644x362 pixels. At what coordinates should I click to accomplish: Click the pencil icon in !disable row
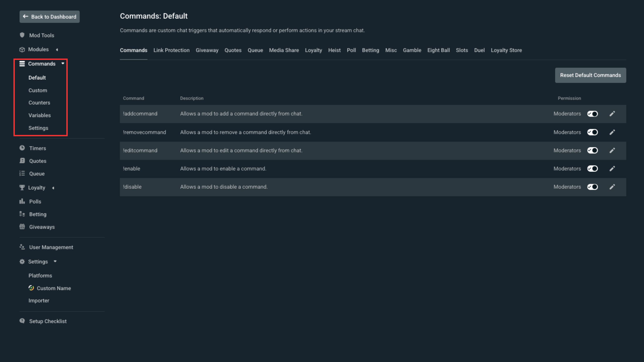tap(612, 187)
